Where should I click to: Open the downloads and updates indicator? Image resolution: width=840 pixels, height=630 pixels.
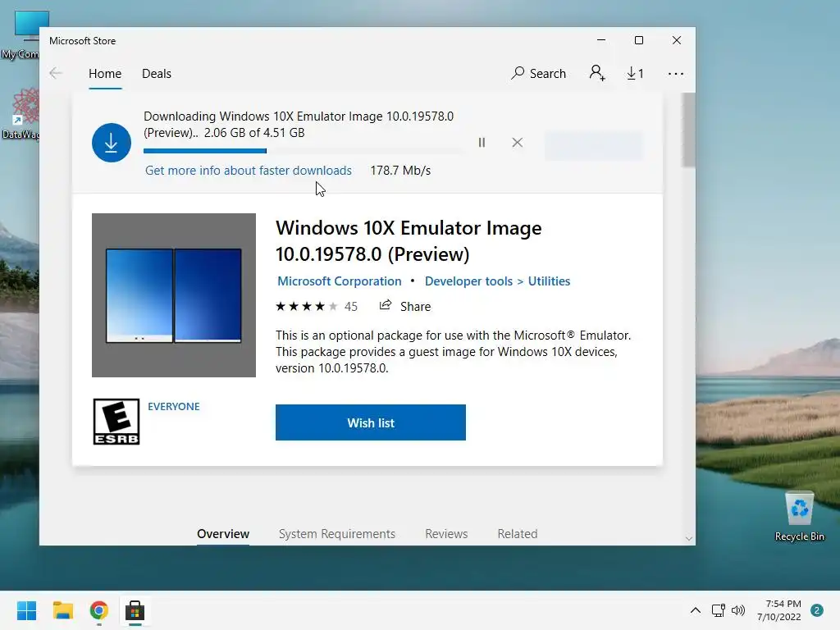click(x=636, y=73)
